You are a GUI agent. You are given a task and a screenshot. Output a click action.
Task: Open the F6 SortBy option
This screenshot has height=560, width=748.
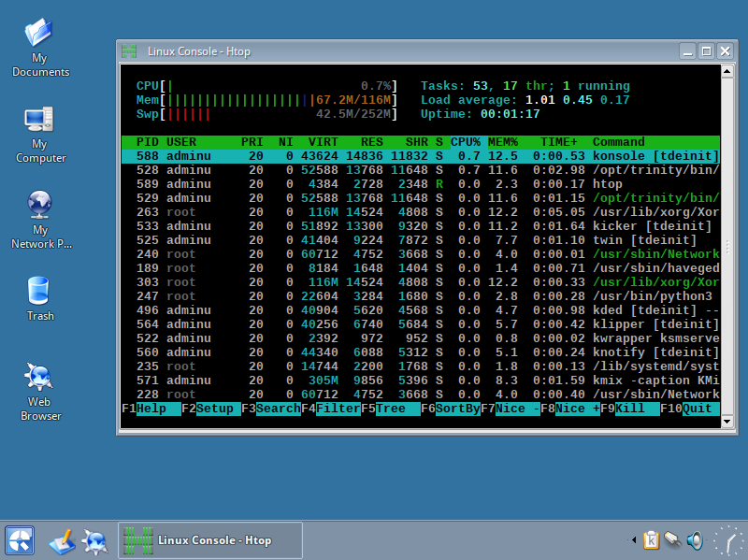451,409
